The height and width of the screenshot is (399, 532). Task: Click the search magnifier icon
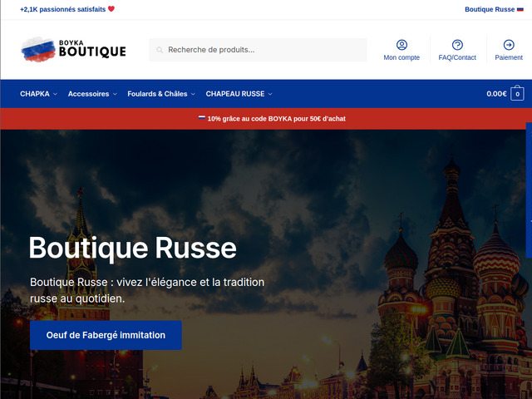click(x=160, y=50)
